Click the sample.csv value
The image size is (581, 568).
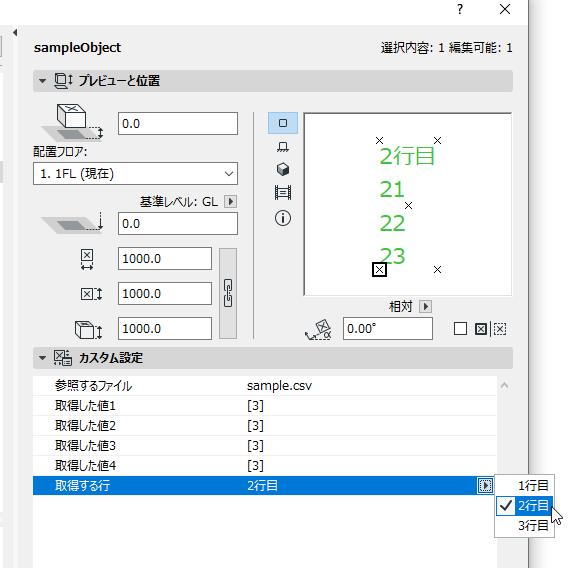(x=279, y=386)
